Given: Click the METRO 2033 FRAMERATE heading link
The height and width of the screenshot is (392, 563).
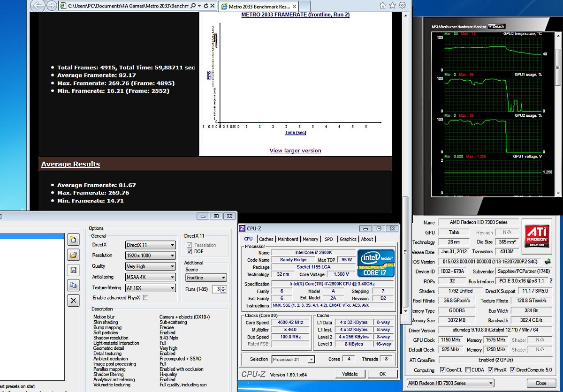Looking at the screenshot, I should pos(296,15).
